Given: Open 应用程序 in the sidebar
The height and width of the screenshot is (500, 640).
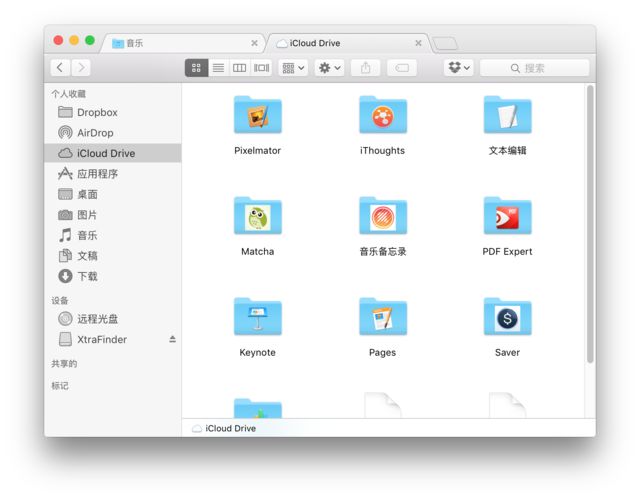Looking at the screenshot, I should pos(113,174).
